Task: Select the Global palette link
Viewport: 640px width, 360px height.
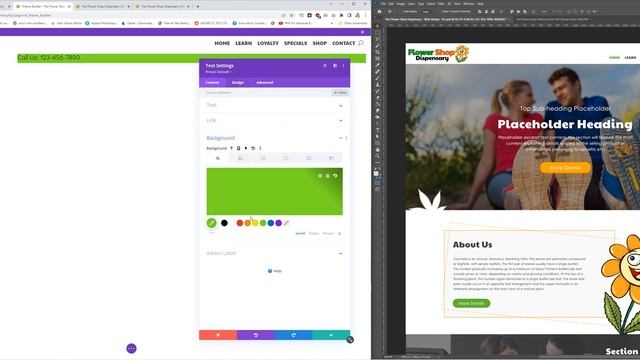Action: pyautogui.click(x=313, y=233)
